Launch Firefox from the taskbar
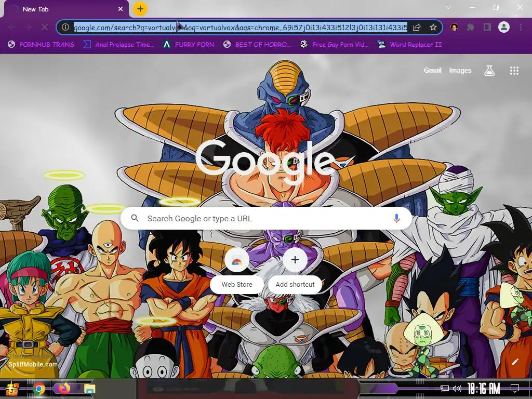The width and height of the screenshot is (532, 399). 63,388
